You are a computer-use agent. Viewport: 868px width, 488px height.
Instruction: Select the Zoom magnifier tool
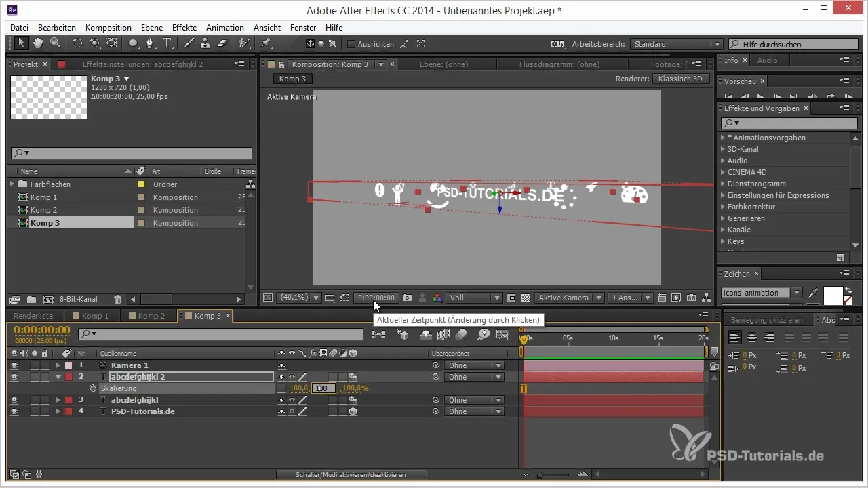(x=54, y=43)
